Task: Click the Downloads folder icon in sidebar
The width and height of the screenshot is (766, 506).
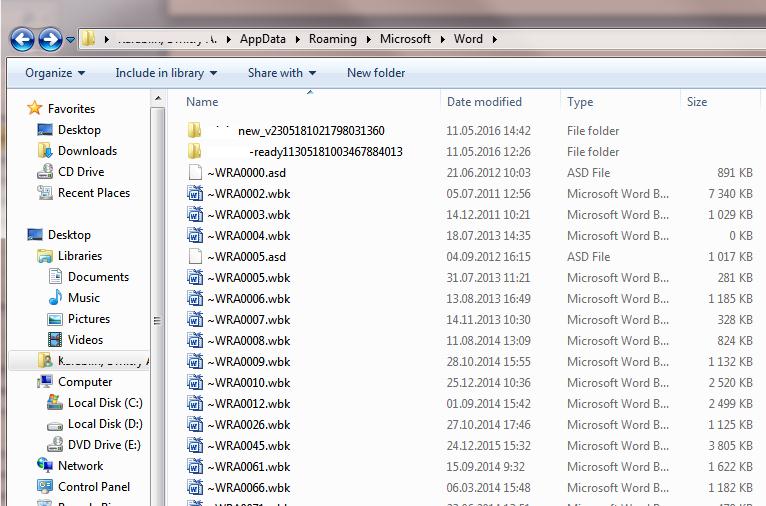Action: tap(45, 151)
